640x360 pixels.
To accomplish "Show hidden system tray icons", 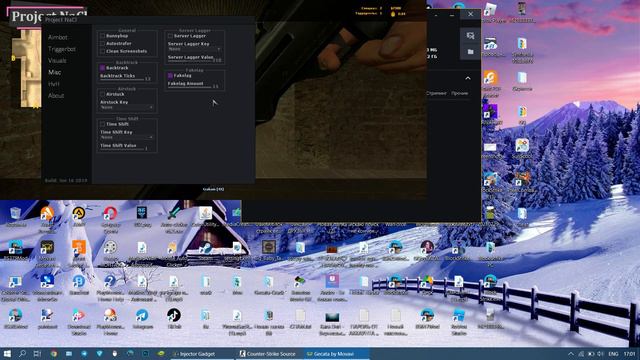I will (571, 354).
